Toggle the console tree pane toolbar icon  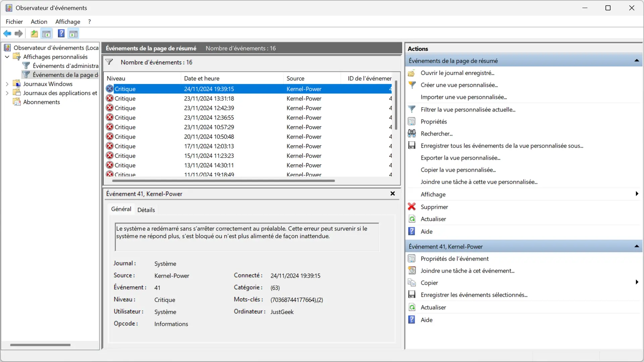[46, 34]
